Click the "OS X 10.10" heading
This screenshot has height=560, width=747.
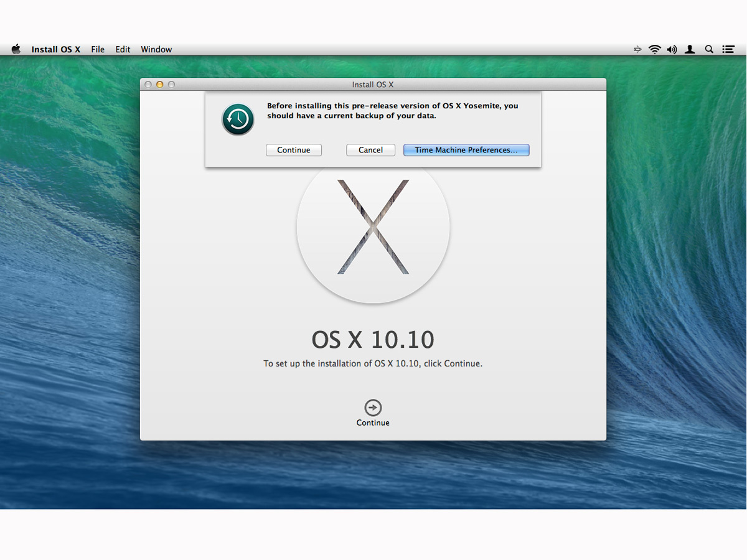click(x=373, y=340)
